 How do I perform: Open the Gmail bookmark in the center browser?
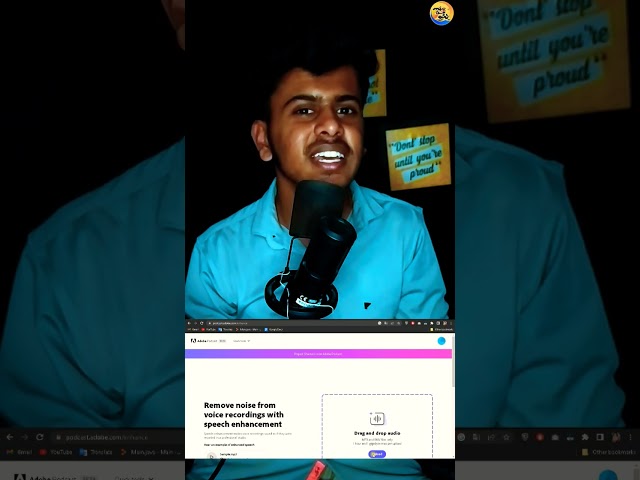193,329
